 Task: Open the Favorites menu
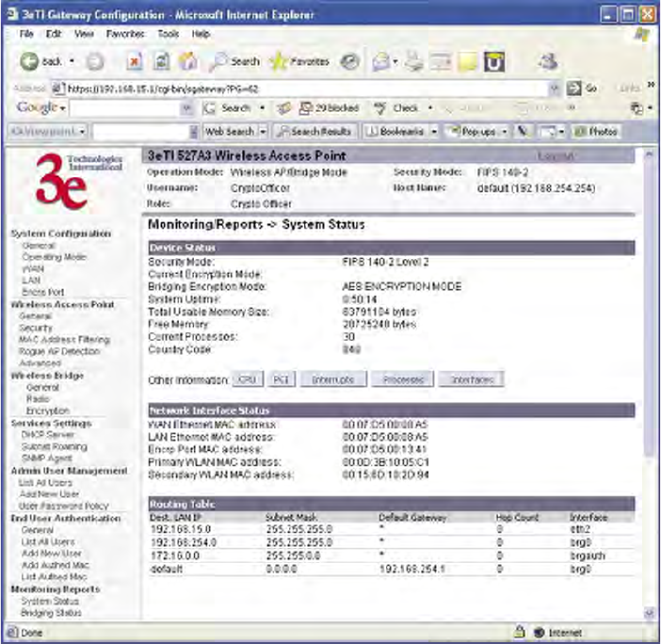pos(125,33)
